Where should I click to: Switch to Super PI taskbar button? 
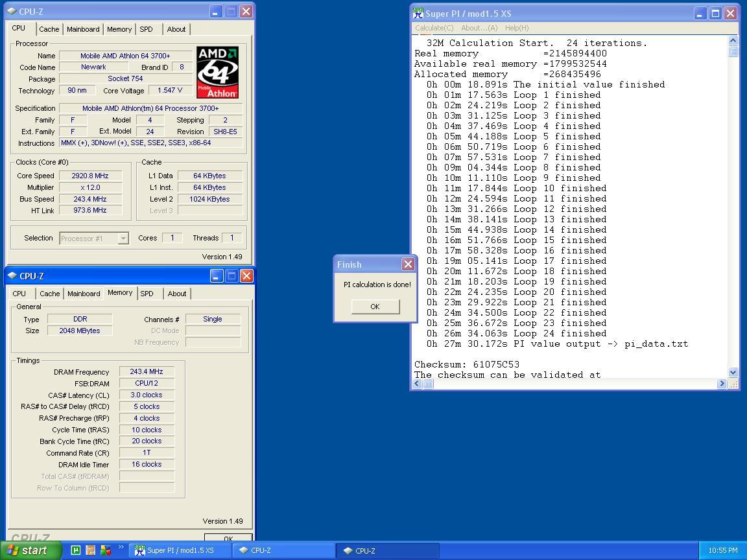pos(180,550)
